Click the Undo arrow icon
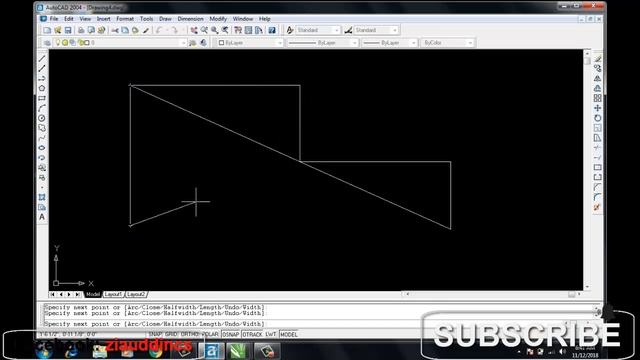The height and width of the screenshot is (360, 640). (159, 30)
